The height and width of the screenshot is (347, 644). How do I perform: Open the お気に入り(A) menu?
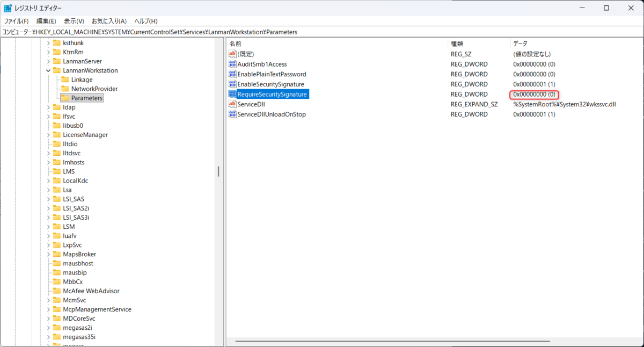tap(109, 21)
